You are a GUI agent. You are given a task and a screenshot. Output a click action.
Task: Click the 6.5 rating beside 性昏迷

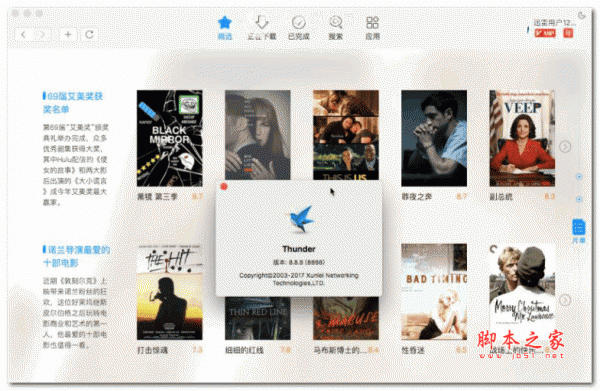tap(461, 350)
